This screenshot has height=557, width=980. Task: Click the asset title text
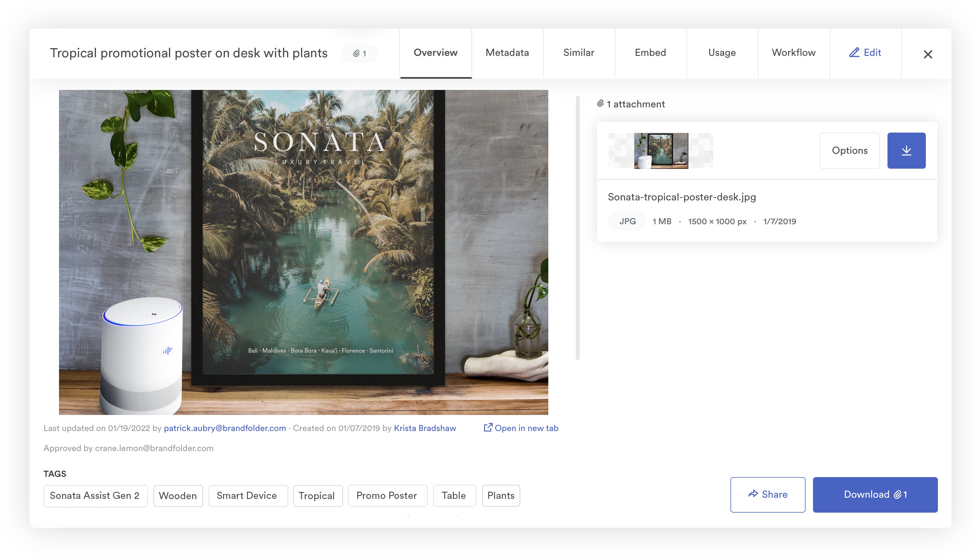pyautogui.click(x=189, y=53)
